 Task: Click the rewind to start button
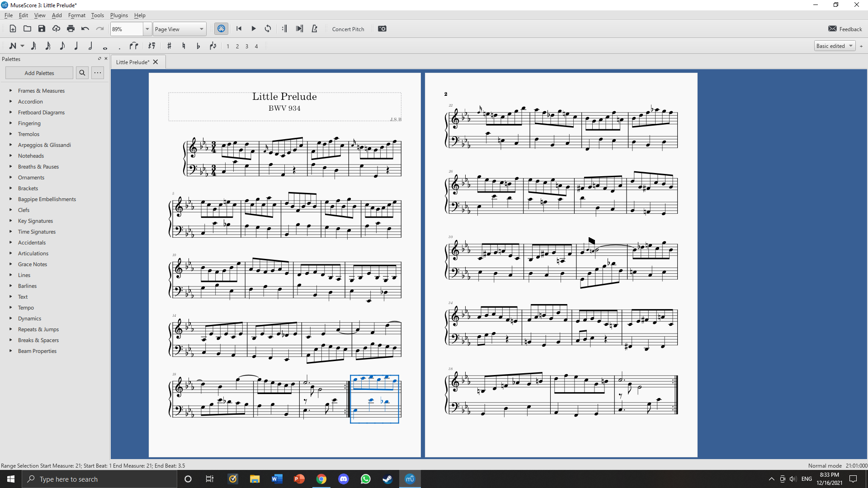pos(239,28)
